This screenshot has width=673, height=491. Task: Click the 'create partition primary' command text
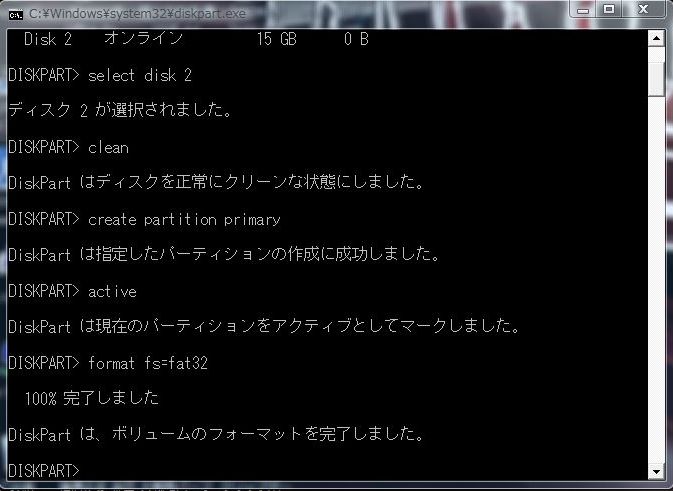pos(184,219)
